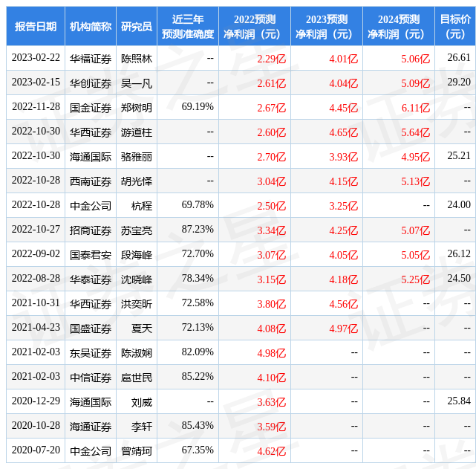
Task: Click target price 25.84
Action: click(459, 401)
